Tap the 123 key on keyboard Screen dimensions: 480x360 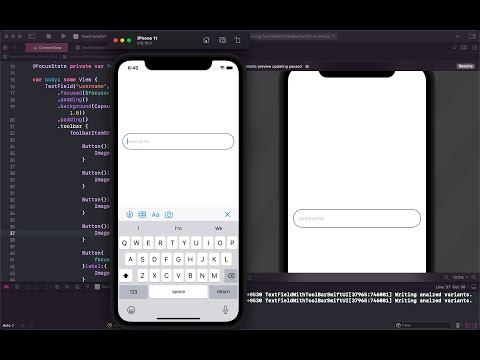click(133, 292)
